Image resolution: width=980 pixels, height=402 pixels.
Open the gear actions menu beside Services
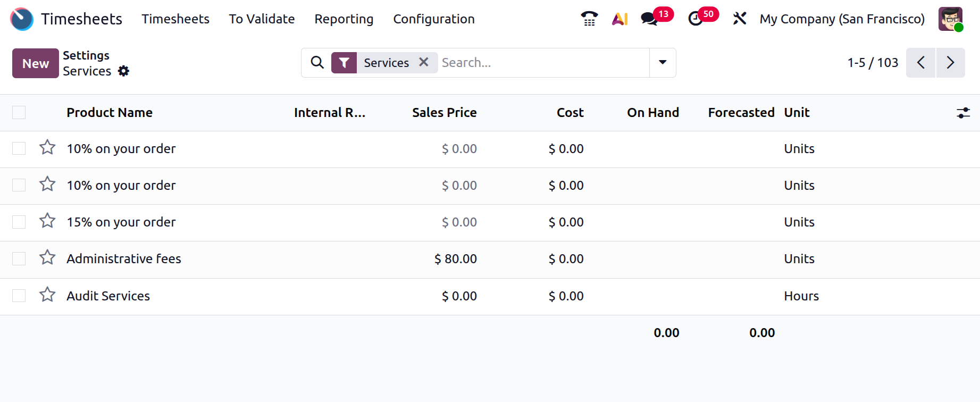coord(123,71)
